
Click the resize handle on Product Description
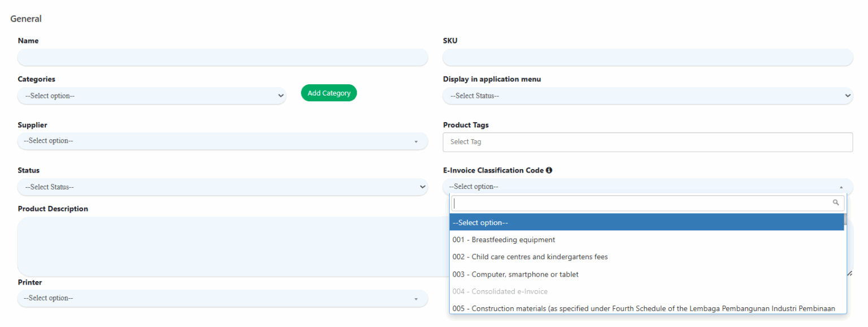848,272
